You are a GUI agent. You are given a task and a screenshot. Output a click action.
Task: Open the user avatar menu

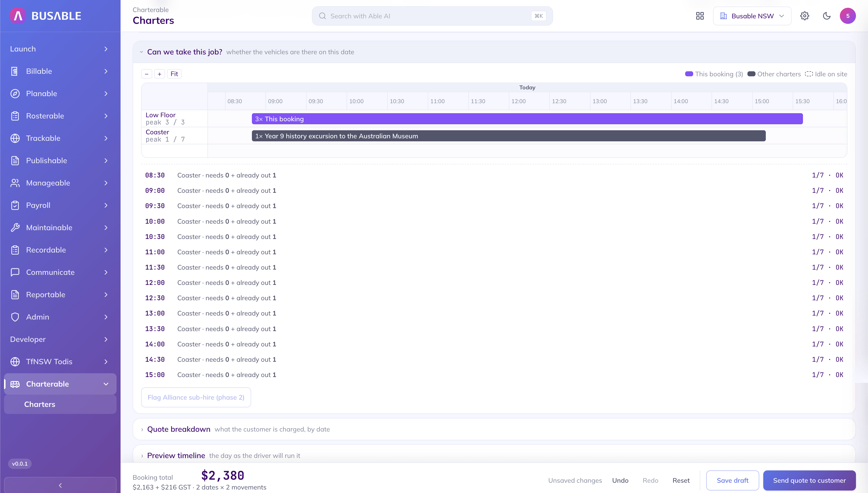[x=848, y=16]
